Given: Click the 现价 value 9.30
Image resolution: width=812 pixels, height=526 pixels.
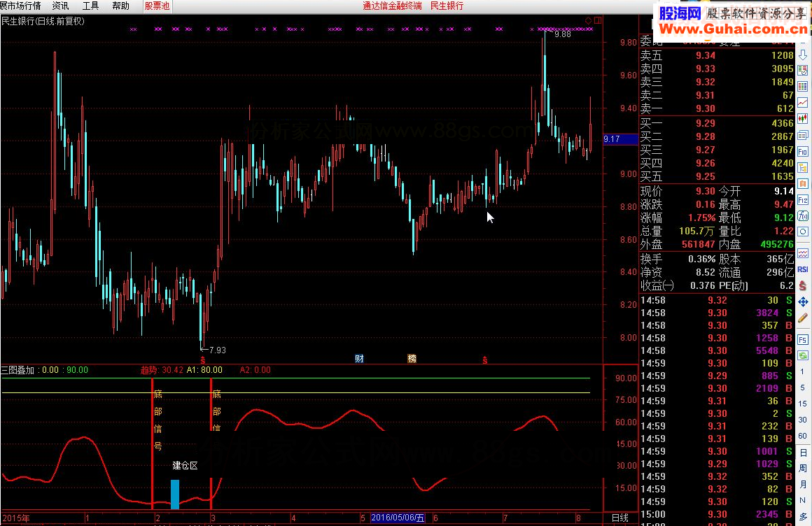Looking at the screenshot, I should [x=706, y=191].
